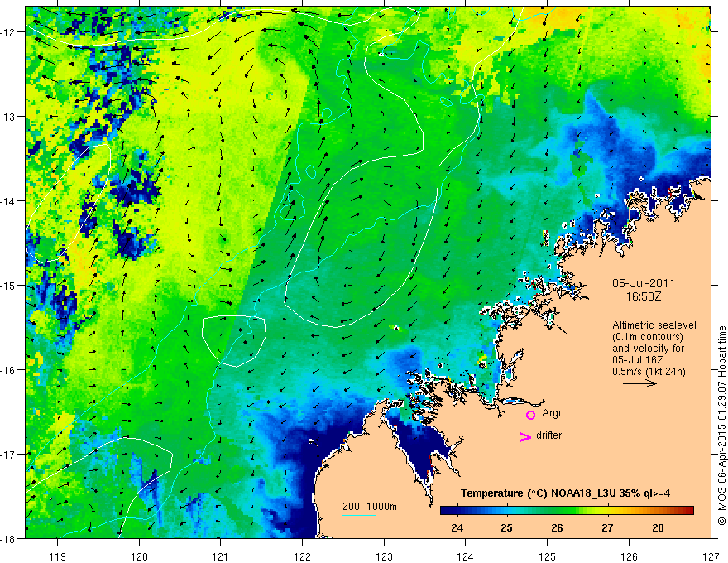Click the temperature color bar at 28
The width and height of the screenshot is (728, 563).
point(658,511)
